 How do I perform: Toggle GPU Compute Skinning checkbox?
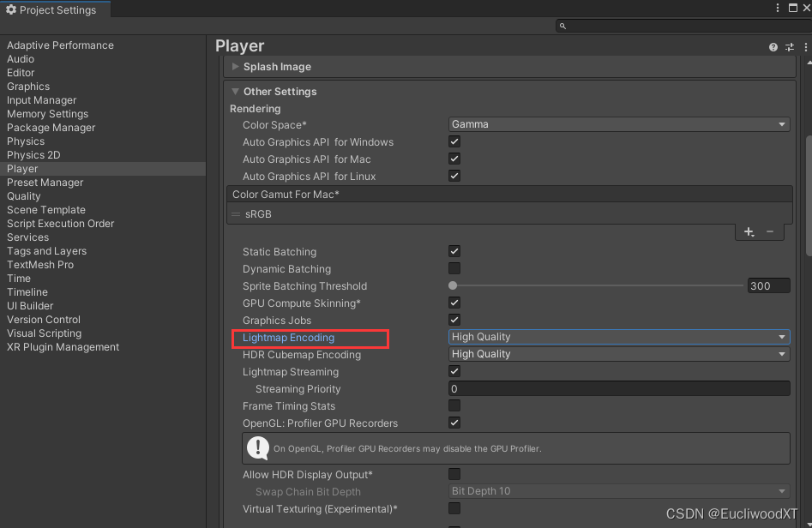tap(454, 303)
